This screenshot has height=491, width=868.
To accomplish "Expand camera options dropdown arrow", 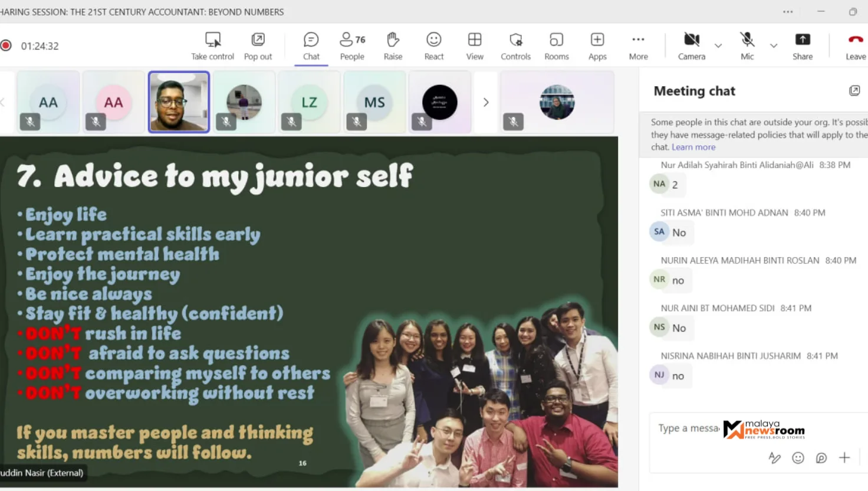I will point(718,45).
